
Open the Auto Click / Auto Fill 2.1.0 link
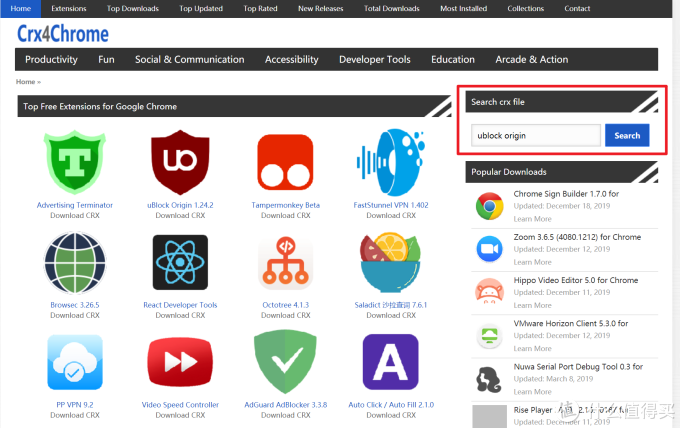391,405
